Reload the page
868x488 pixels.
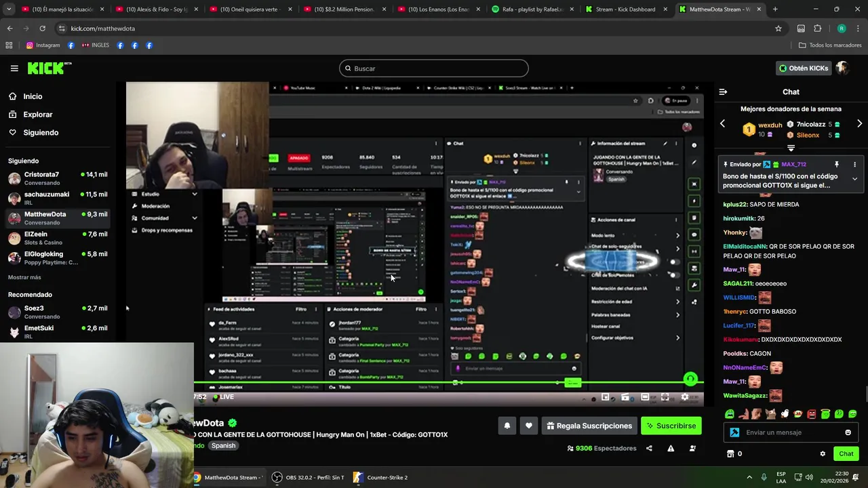click(42, 28)
